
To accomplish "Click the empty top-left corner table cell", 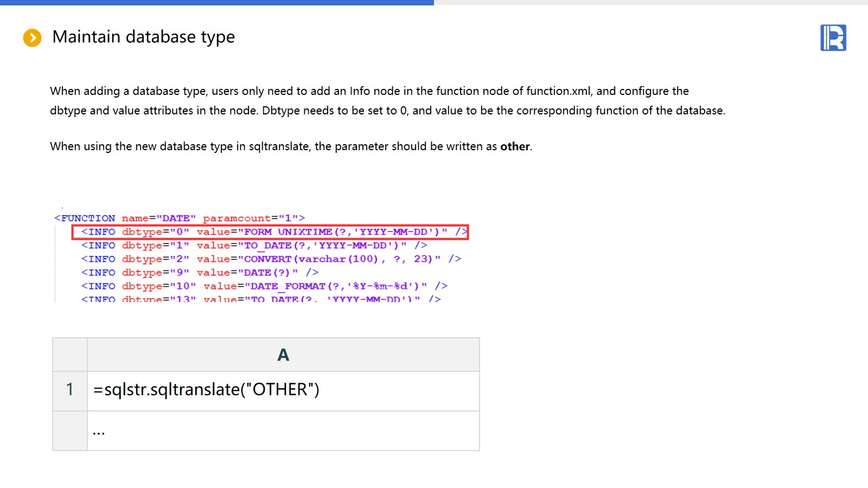I will coord(70,355).
